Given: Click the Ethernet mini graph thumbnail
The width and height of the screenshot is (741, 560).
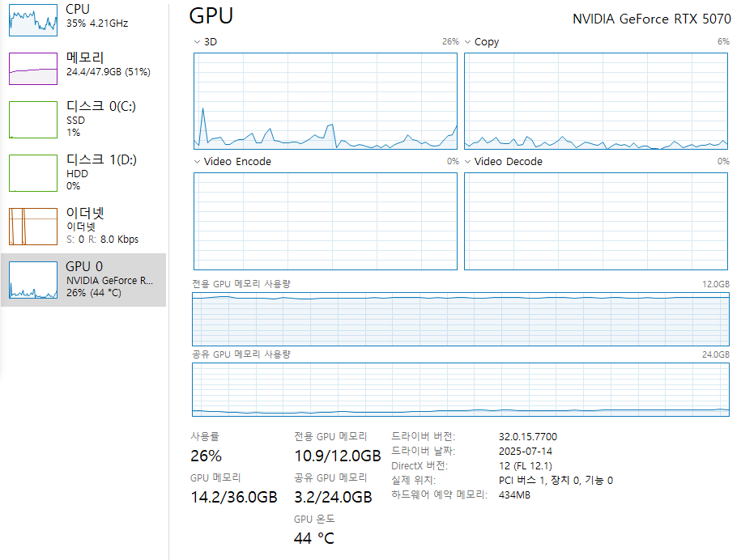Looking at the screenshot, I should coord(33,227).
